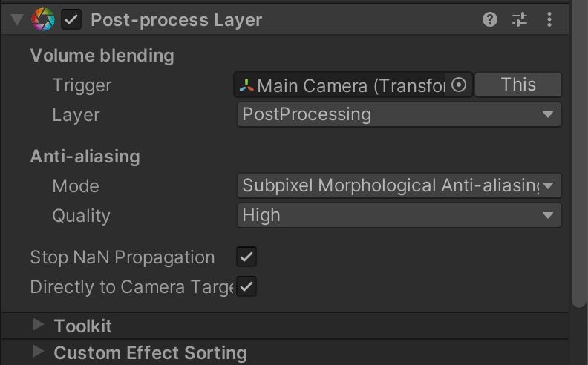Viewport: 588px width, 365px height.
Task: Toggle Stop NaN Propagation checkbox
Action: point(246,257)
